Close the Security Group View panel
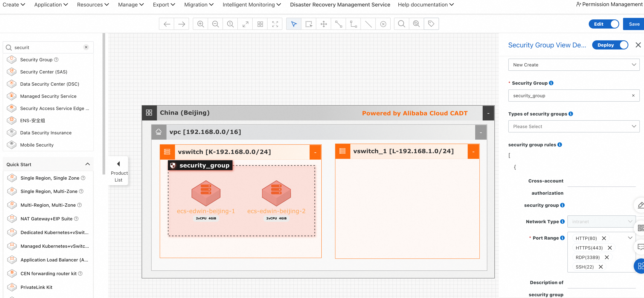Viewport: 644px width, 298px height. click(x=638, y=45)
